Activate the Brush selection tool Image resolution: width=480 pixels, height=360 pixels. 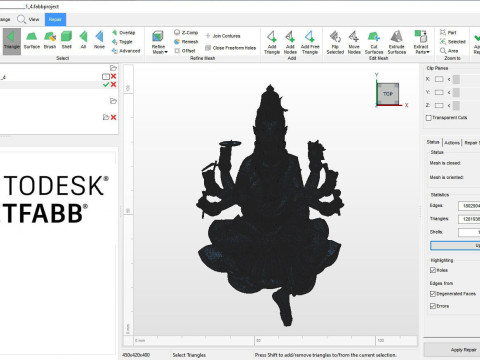(x=50, y=41)
